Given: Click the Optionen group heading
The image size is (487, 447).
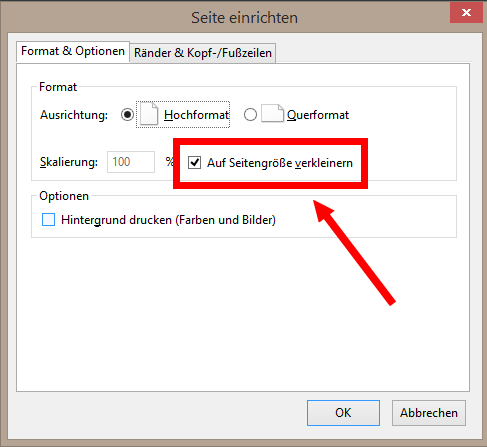Looking at the screenshot, I should click(64, 196).
